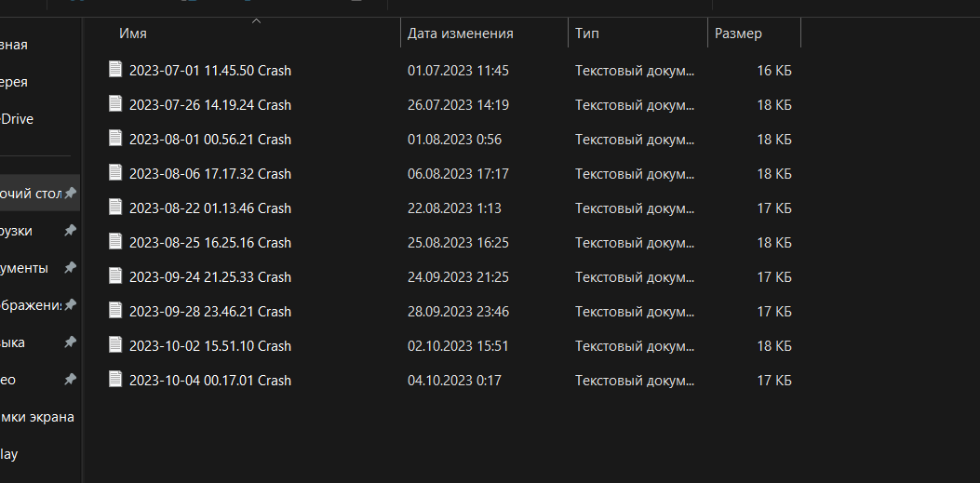Click the sort direction chevron above Имя column

256,20
